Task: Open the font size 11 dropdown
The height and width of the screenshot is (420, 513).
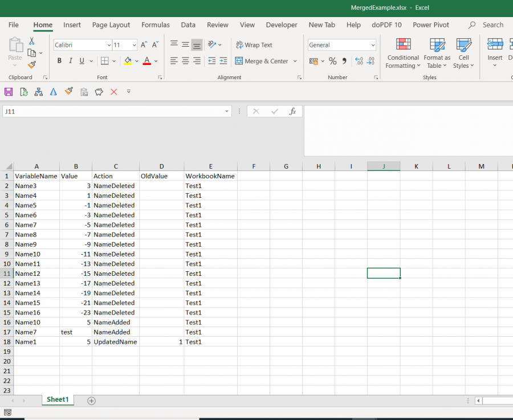Action: [x=134, y=45]
